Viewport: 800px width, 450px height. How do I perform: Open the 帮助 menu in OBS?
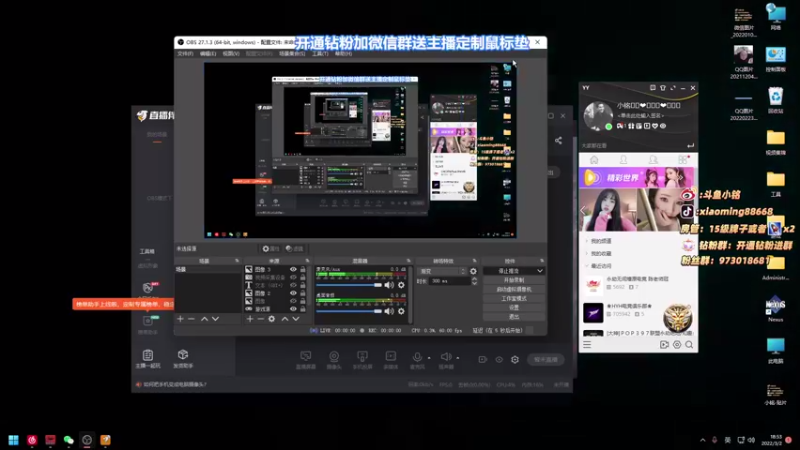(343, 54)
